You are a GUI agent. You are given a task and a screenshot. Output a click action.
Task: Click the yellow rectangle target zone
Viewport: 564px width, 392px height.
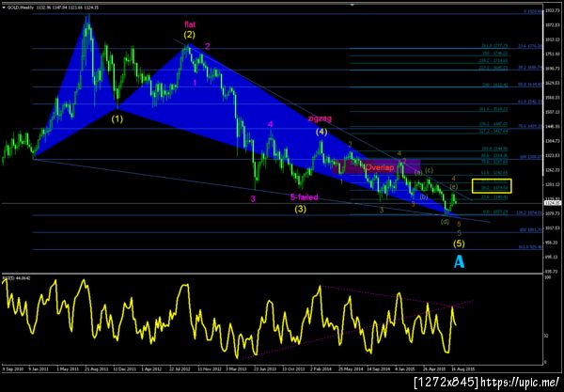(x=492, y=185)
